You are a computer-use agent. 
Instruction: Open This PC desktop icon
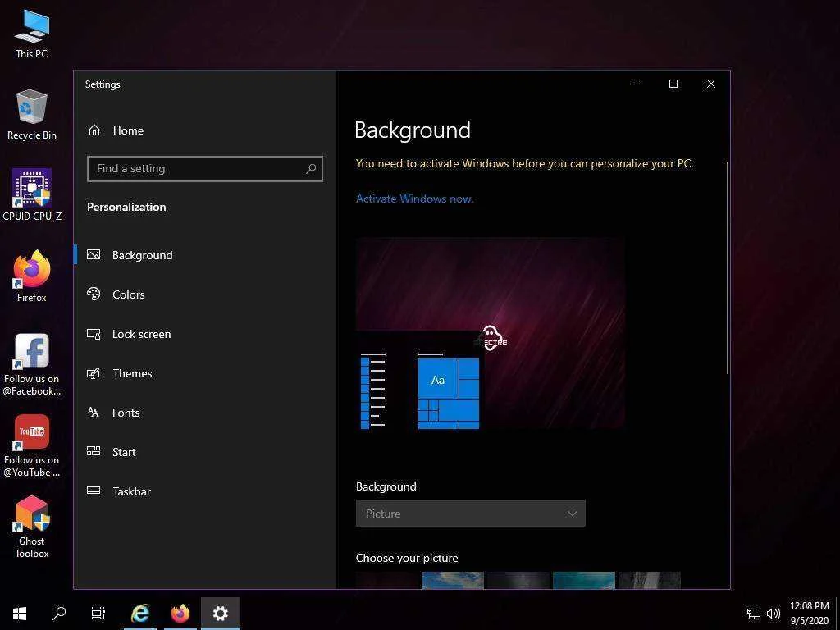click(x=32, y=33)
